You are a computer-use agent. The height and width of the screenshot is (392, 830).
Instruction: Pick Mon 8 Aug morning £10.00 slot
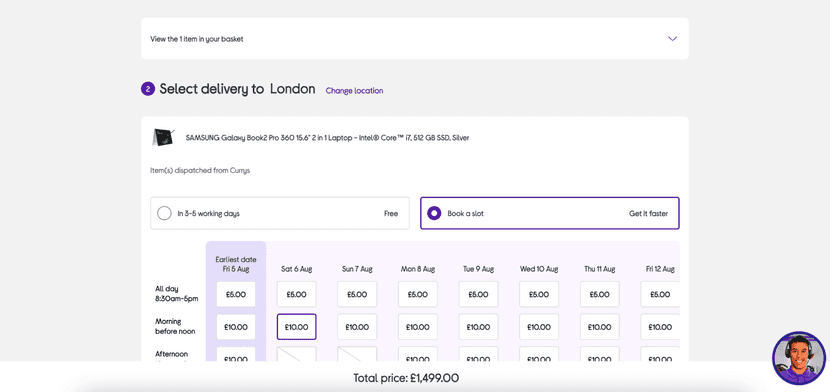pos(418,327)
